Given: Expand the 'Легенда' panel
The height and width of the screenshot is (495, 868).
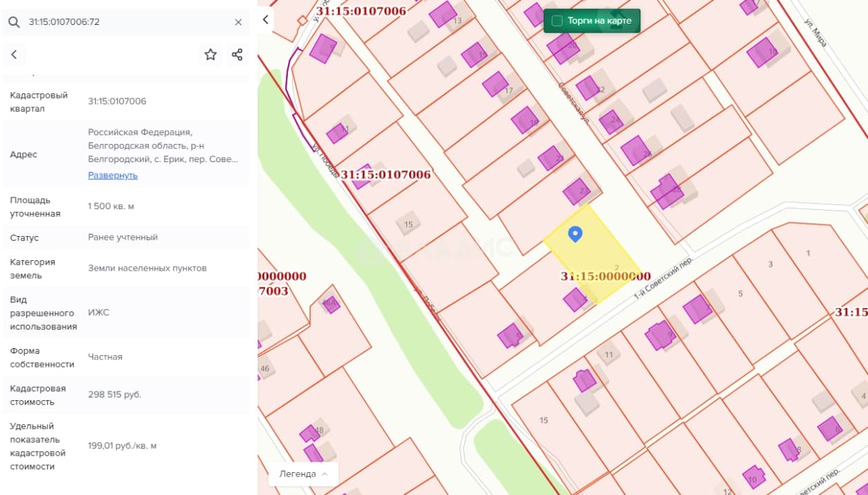Looking at the screenshot, I should tap(303, 474).
